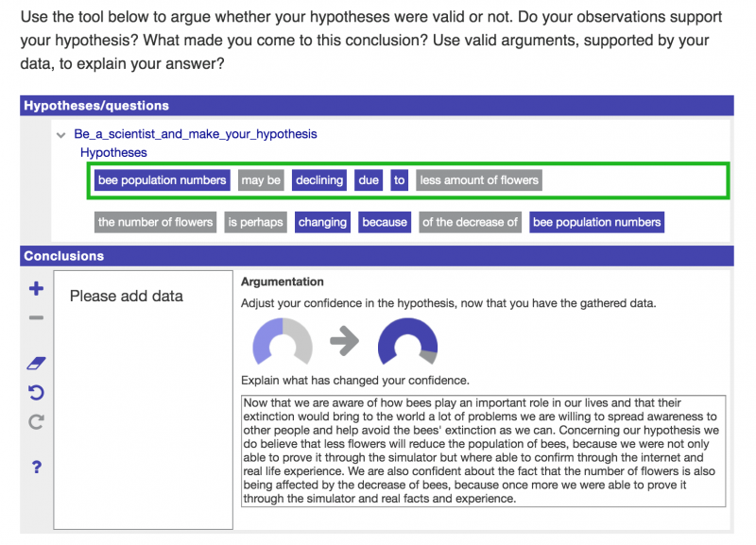Screen dimensions: 756x545
Task: Select the eraser icon in Conclusions toolbar
Action: pyautogui.click(x=36, y=363)
